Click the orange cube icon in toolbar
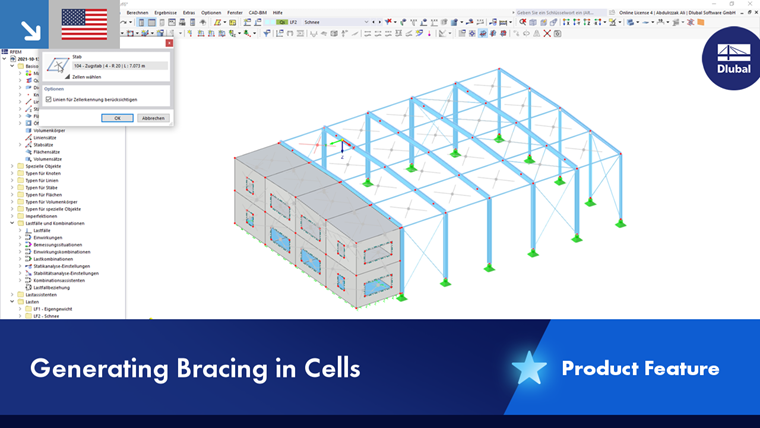This screenshot has width=760, height=428. [x=701, y=22]
